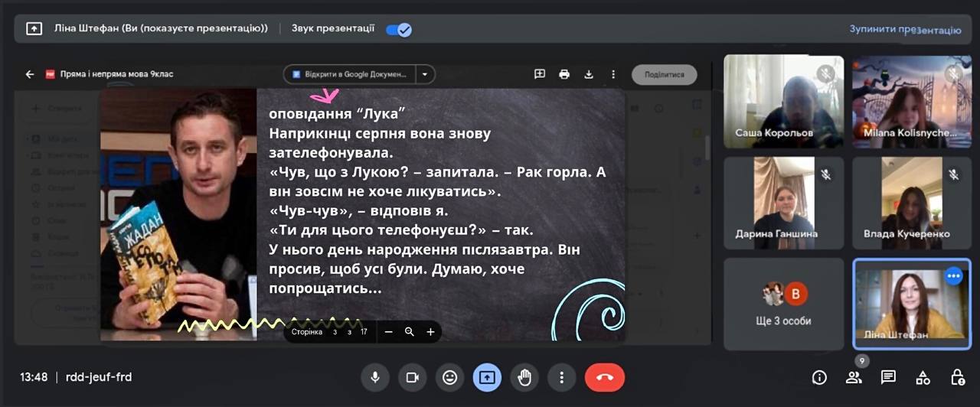Click the Поділитися share button
The width and height of the screenshot is (980, 407).
click(664, 74)
